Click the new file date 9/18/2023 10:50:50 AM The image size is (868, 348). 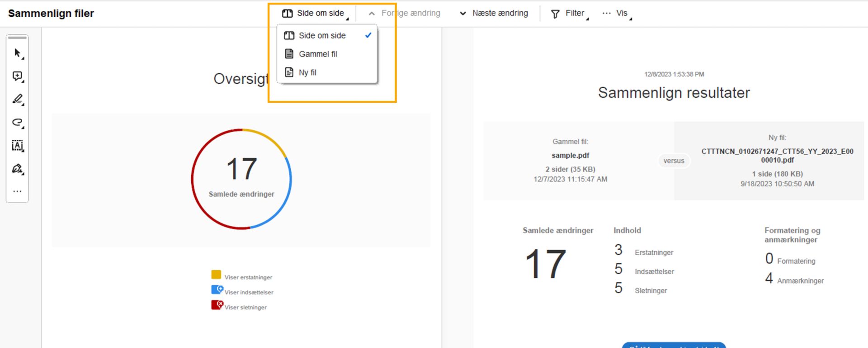778,184
